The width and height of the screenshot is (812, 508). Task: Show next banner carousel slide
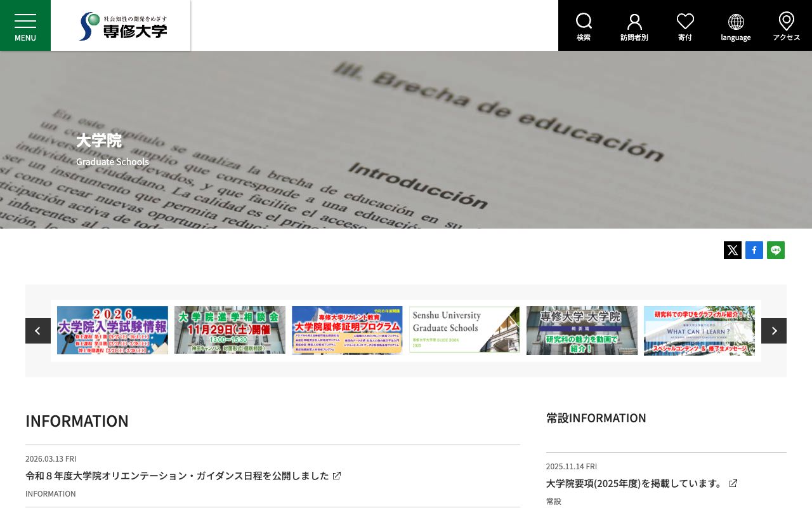(x=774, y=331)
